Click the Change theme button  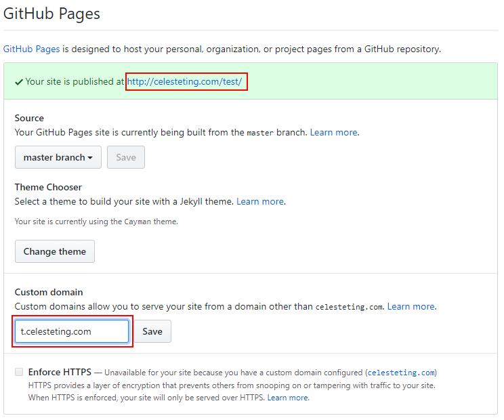pos(55,251)
